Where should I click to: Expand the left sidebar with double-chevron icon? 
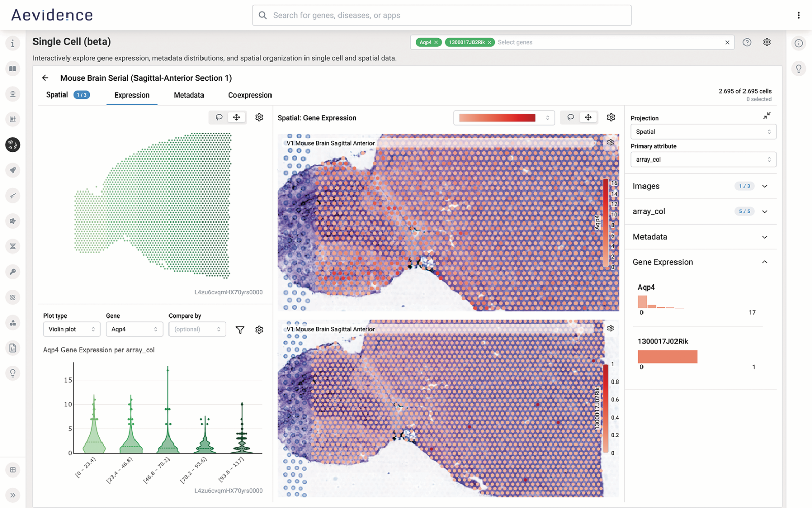pos(13,495)
